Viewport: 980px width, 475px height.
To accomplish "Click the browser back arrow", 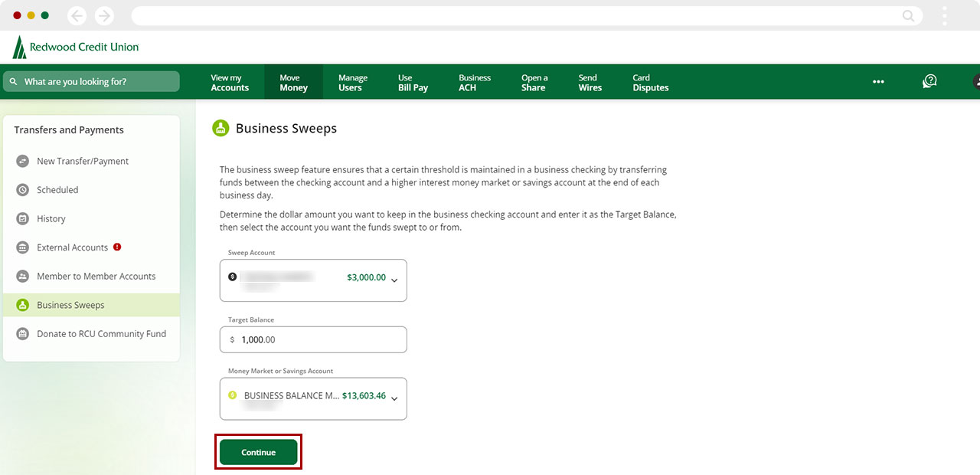I will (77, 15).
